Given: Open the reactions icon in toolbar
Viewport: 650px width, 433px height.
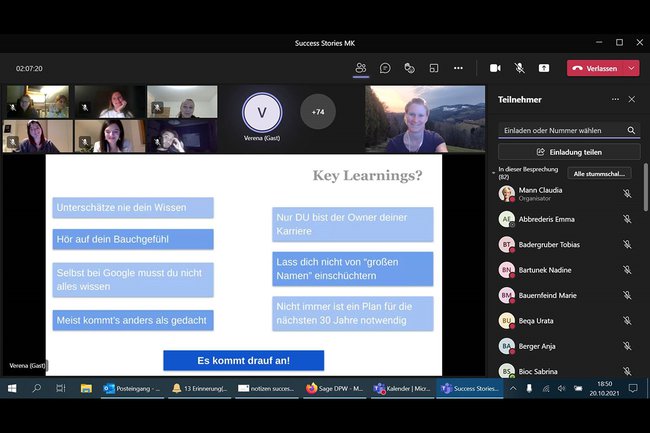Looking at the screenshot, I should (409, 68).
